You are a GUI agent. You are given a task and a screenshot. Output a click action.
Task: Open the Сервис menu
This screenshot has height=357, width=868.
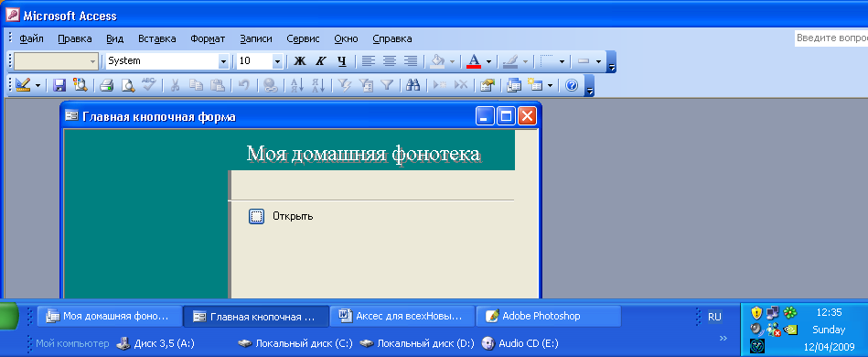coord(303,38)
